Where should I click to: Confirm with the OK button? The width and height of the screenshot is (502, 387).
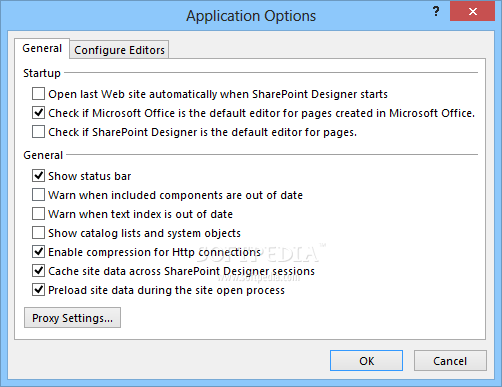tap(366, 361)
